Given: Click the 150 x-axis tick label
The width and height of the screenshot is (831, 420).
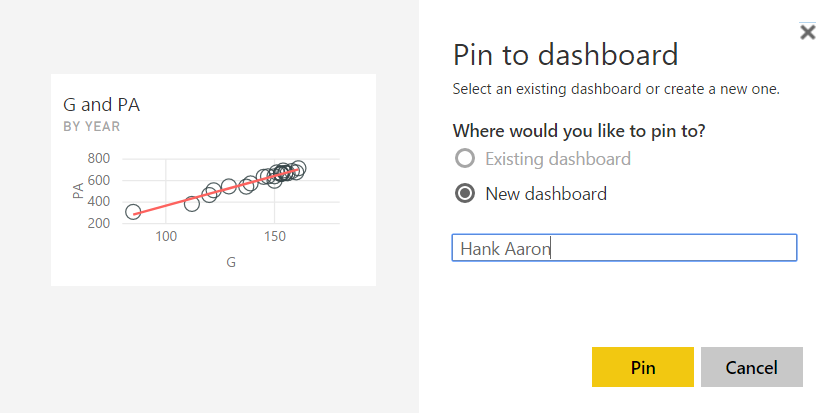Looking at the screenshot, I should 274,237.
